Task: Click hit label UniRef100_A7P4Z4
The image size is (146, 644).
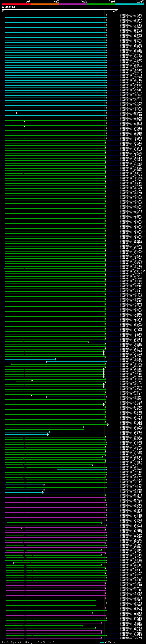Action: pos(131,87)
